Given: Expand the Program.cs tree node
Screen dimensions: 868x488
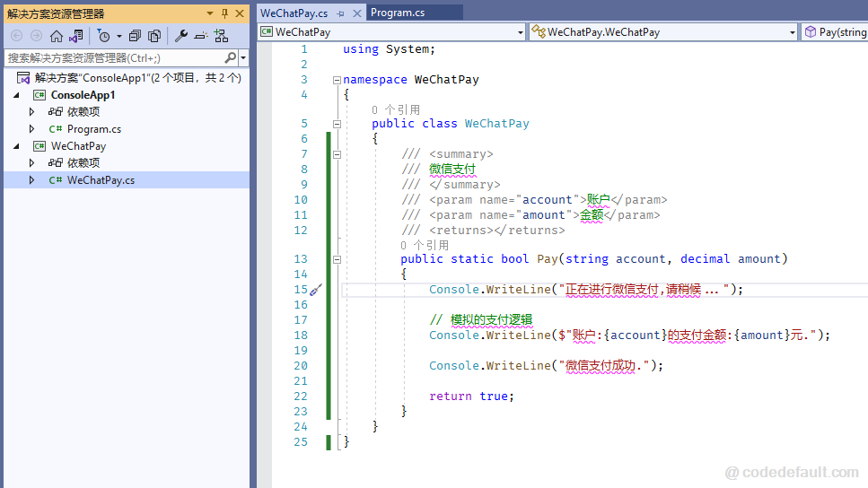Looking at the screenshot, I should 31,129.
